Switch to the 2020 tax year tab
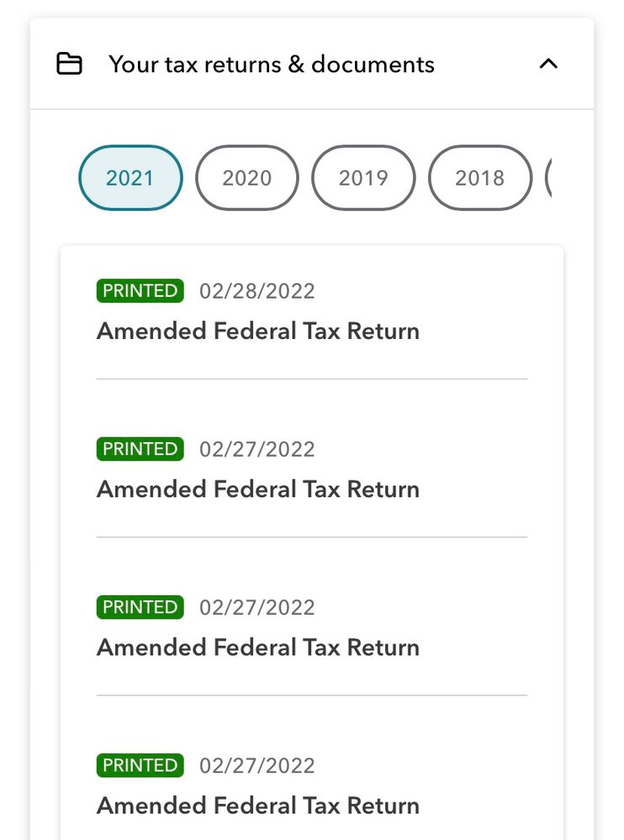The height and width of the screenshot is (840, 624). (247, 177)
